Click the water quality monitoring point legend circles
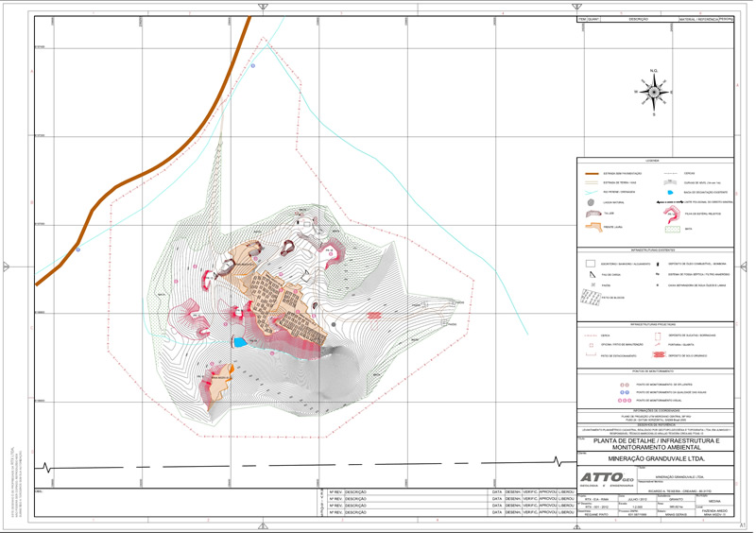 point(625,393)
